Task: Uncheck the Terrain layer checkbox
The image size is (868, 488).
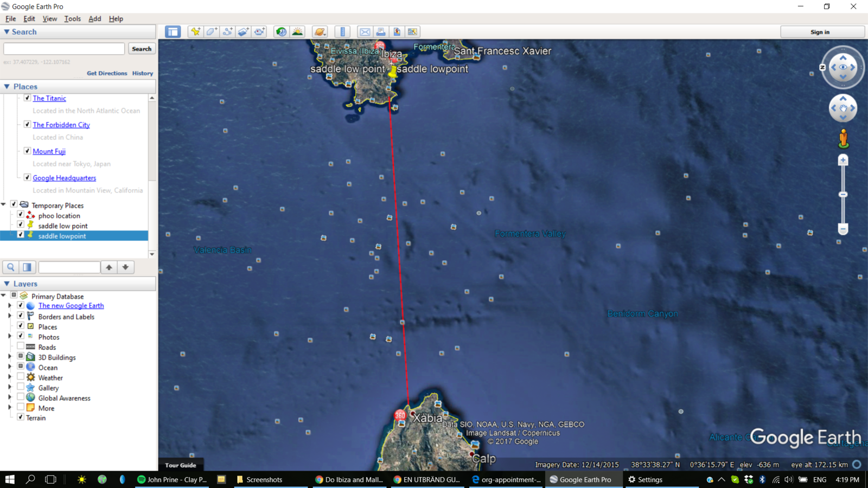Action: click(x=21, y=418)
